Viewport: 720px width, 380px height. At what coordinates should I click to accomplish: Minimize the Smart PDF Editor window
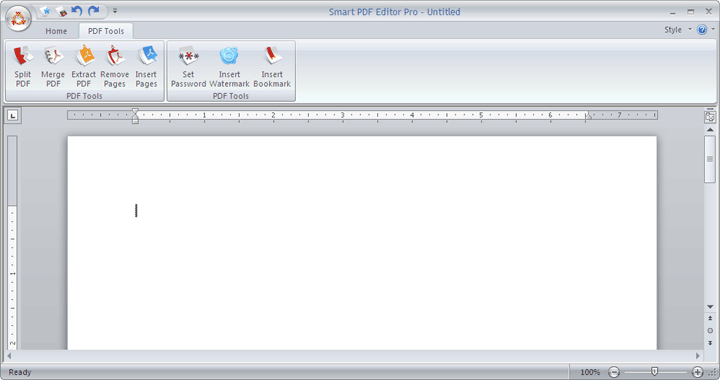pyautogui.click(x=673, y=12)
